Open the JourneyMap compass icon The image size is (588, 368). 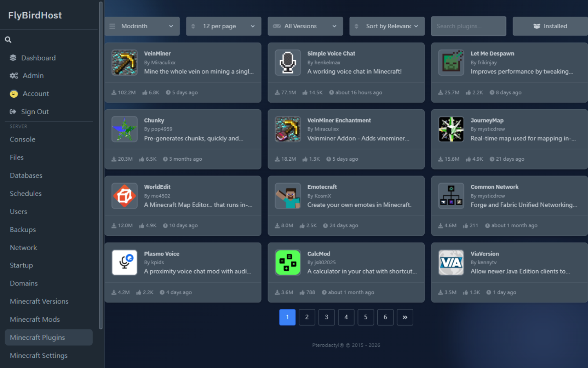coord(451,129)
